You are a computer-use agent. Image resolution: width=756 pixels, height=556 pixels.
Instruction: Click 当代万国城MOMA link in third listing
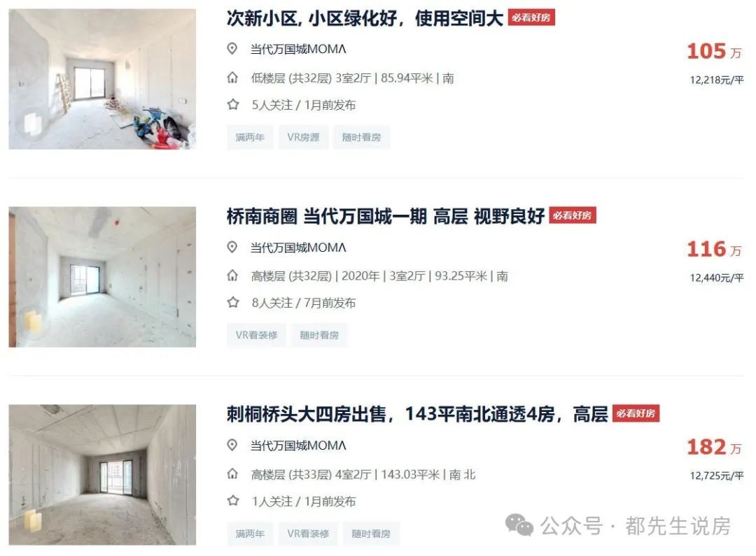298,445
